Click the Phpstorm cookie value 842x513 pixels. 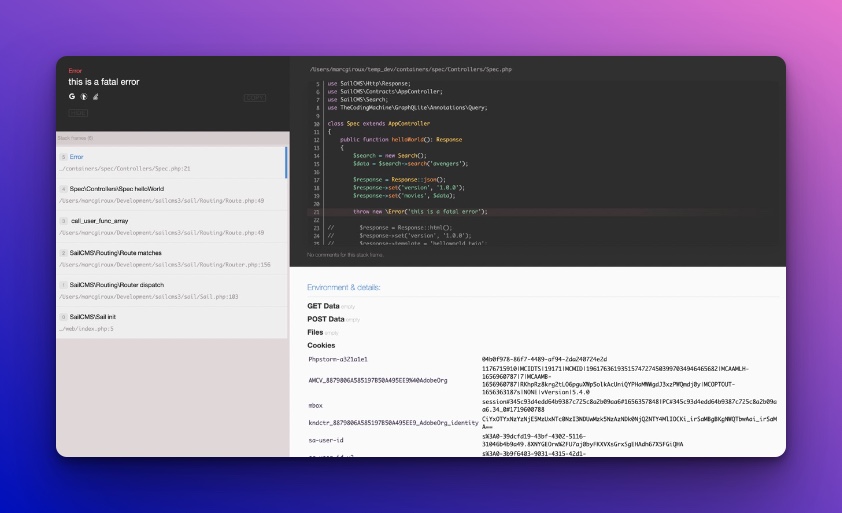(x=544, y=358)
